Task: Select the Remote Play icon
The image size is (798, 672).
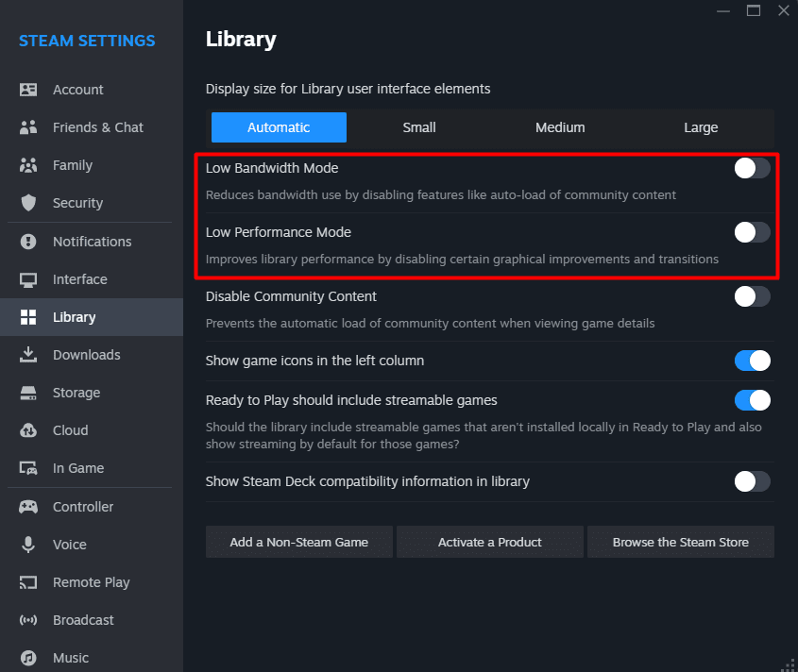Action: click(29, 582)
